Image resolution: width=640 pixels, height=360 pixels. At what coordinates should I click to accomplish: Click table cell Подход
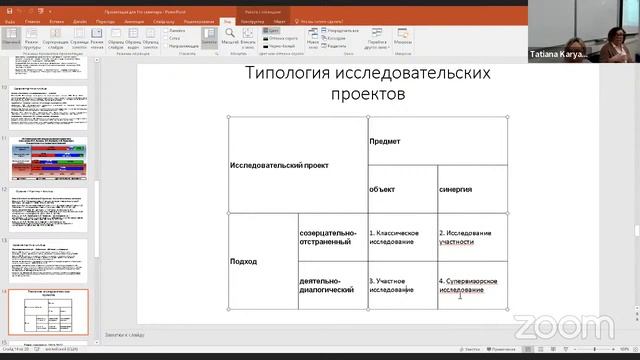(263, 261)
